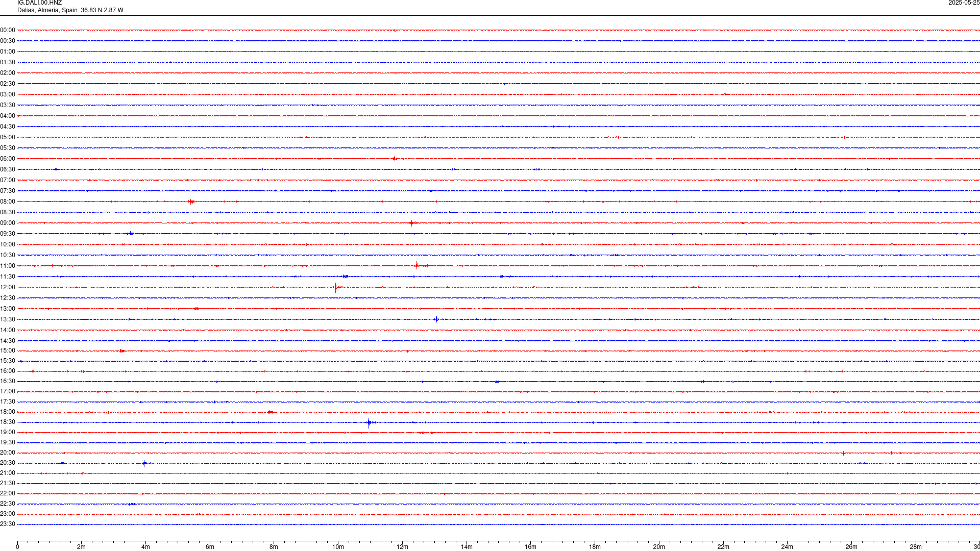Click the seismic event on the 06:00 trace
Image resolution: width=980 pixels, height=551 pixels.
(395, 158)
